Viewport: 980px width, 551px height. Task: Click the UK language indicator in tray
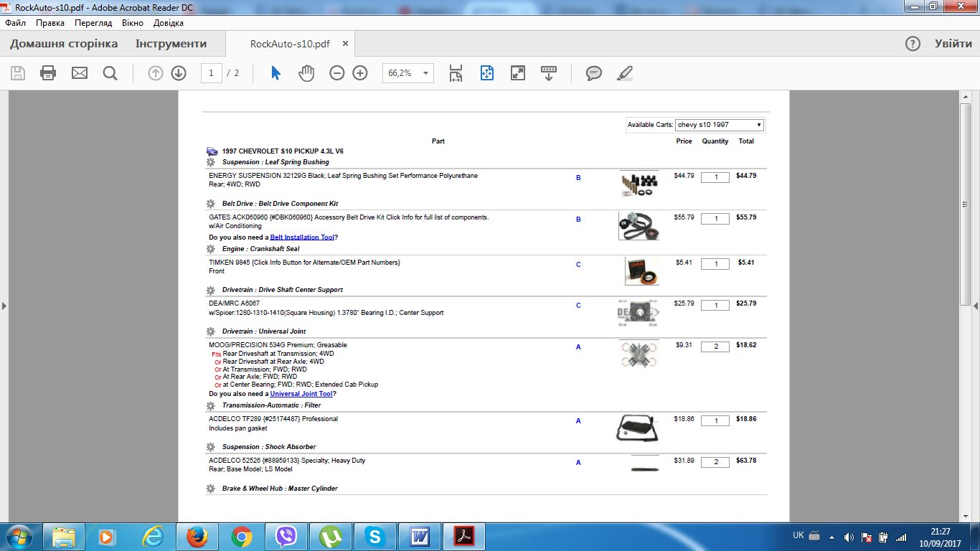[798, 535]
